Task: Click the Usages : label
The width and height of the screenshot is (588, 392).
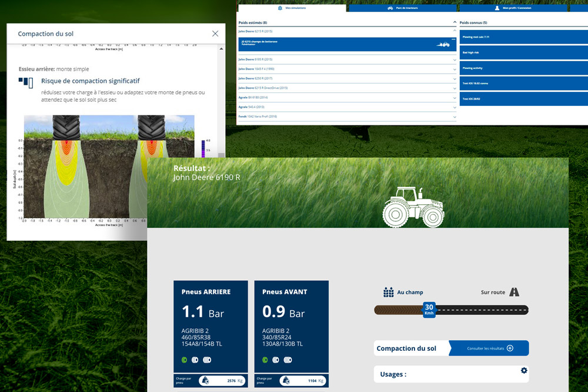Action: pos(393,374)
